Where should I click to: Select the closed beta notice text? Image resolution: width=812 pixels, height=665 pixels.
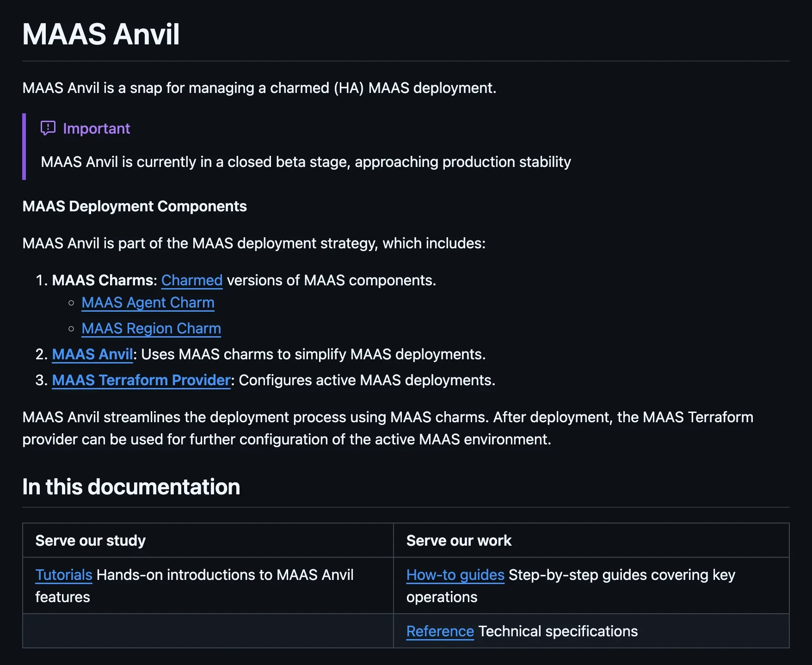[306, 162]
